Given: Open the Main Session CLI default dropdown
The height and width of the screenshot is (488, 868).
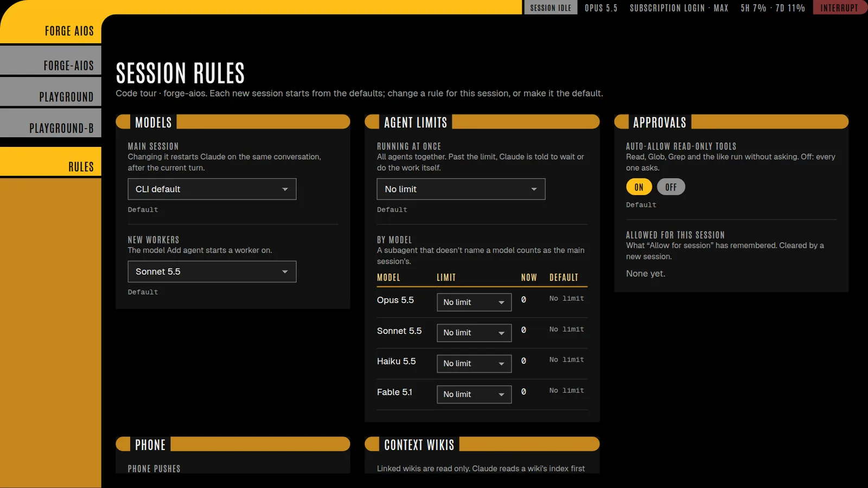Looking at the screenshot, I should point(212,189).
